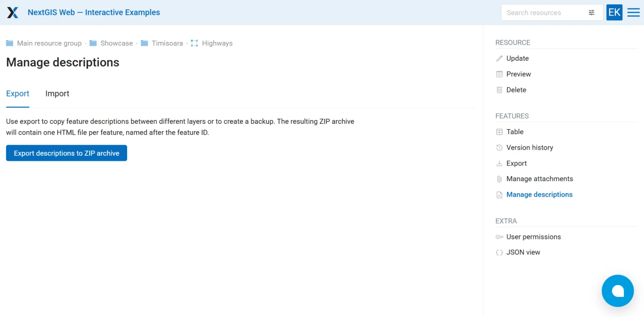
Task: Click the braces icon beside JSON view
Action: tap(499, 252)
